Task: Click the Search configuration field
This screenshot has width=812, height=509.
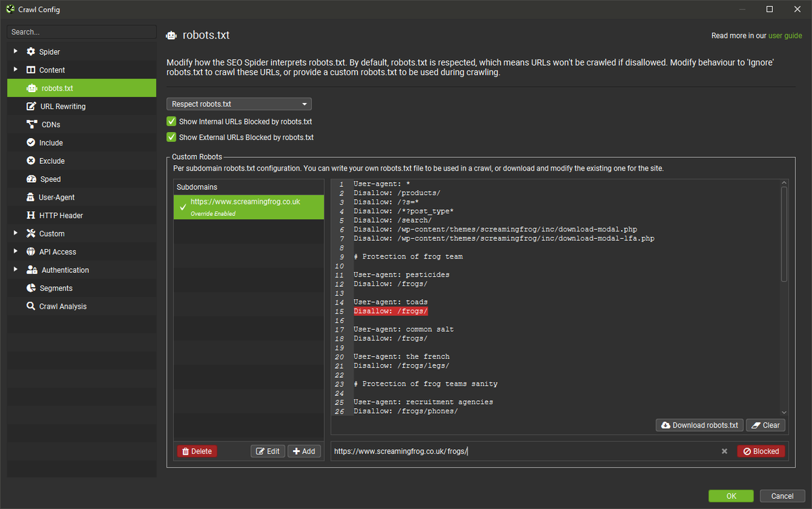Action: coord(82,32)
